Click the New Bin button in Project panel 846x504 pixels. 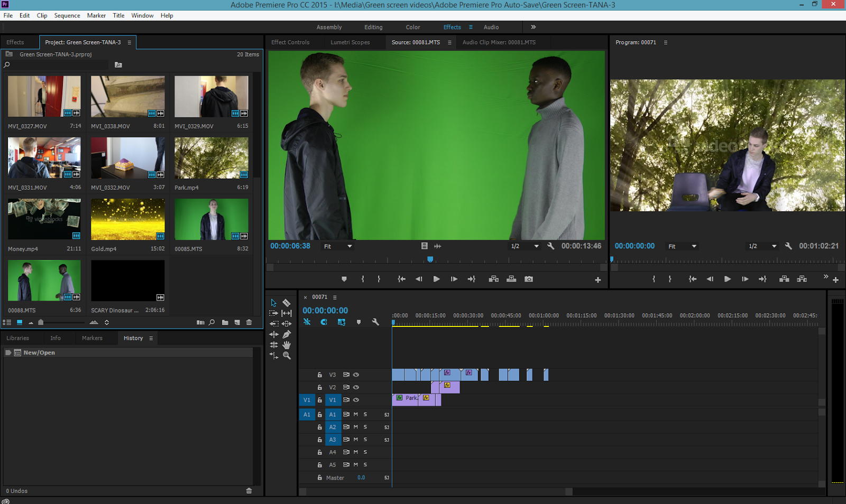[225, 322]
